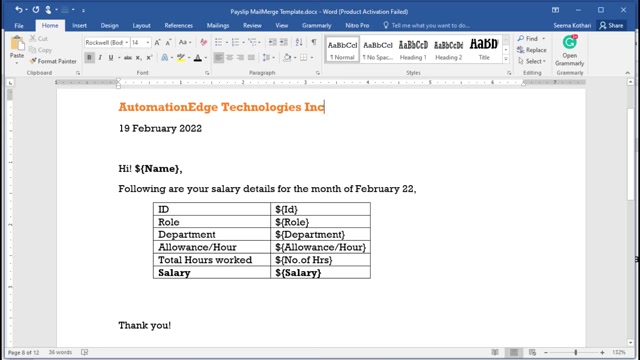Click the Sort paragraph icon

299,42
